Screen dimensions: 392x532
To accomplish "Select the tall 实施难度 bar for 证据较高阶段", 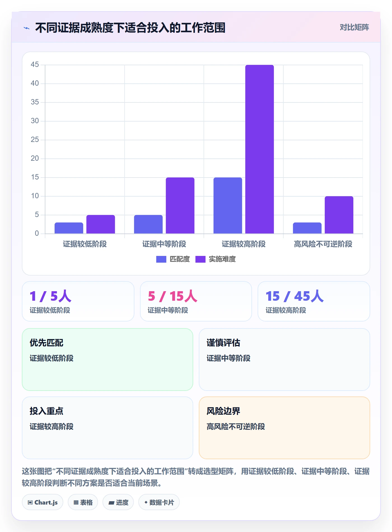I will point(260,149).
